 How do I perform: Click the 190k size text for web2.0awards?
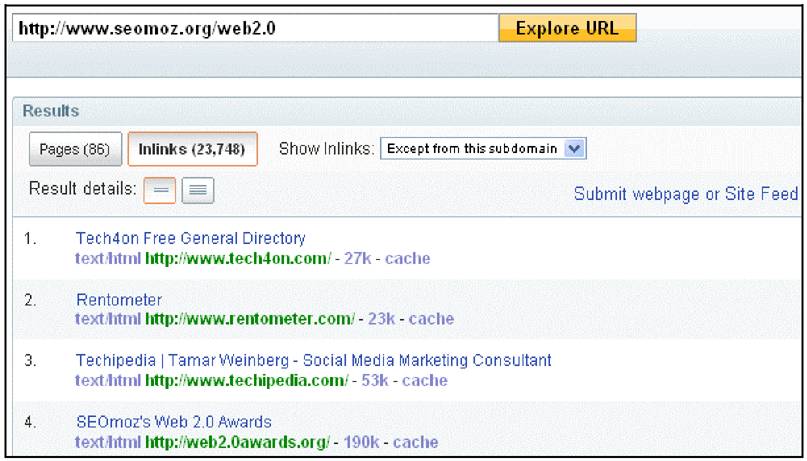tap(361, 442)
